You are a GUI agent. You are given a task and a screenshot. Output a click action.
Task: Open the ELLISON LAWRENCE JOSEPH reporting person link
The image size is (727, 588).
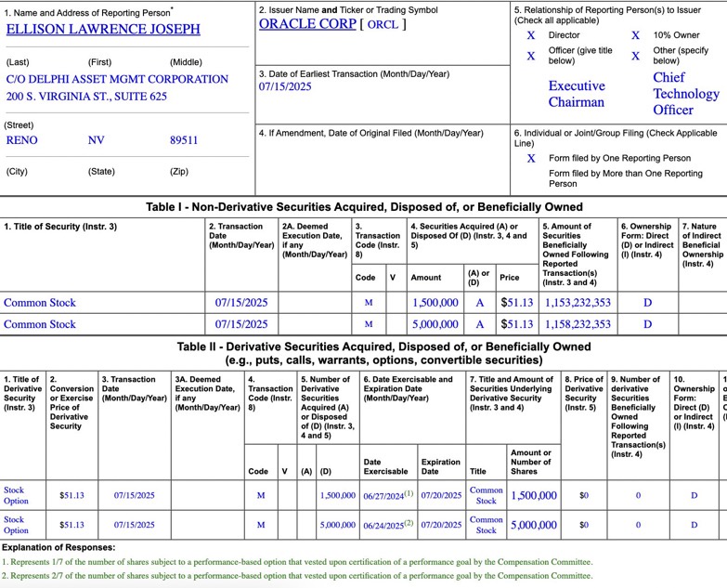click(103, 29)
